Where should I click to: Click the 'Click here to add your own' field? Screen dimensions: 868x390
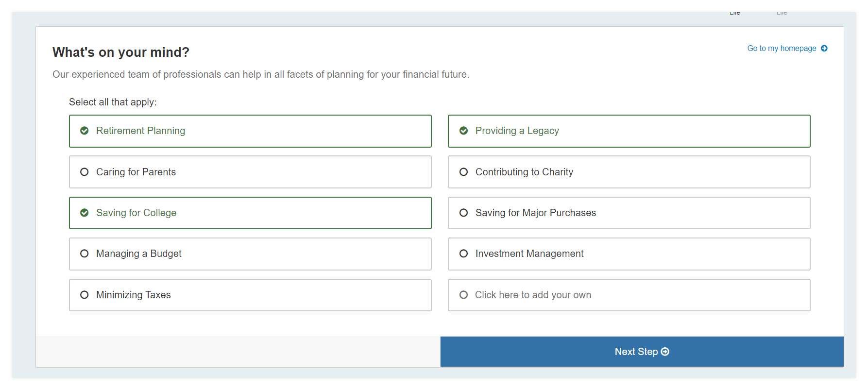[629, 295]
